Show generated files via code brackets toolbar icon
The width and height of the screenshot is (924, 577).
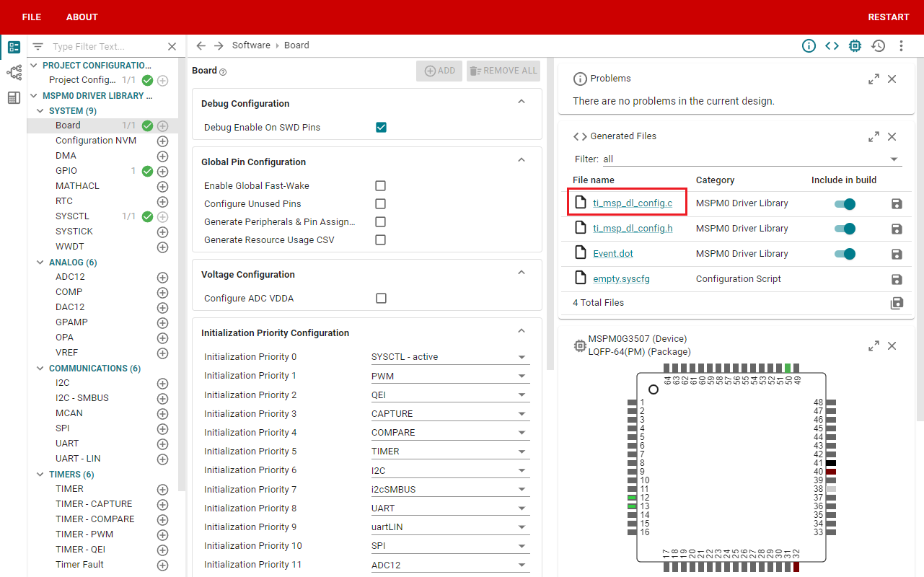[x=832, y=45]
